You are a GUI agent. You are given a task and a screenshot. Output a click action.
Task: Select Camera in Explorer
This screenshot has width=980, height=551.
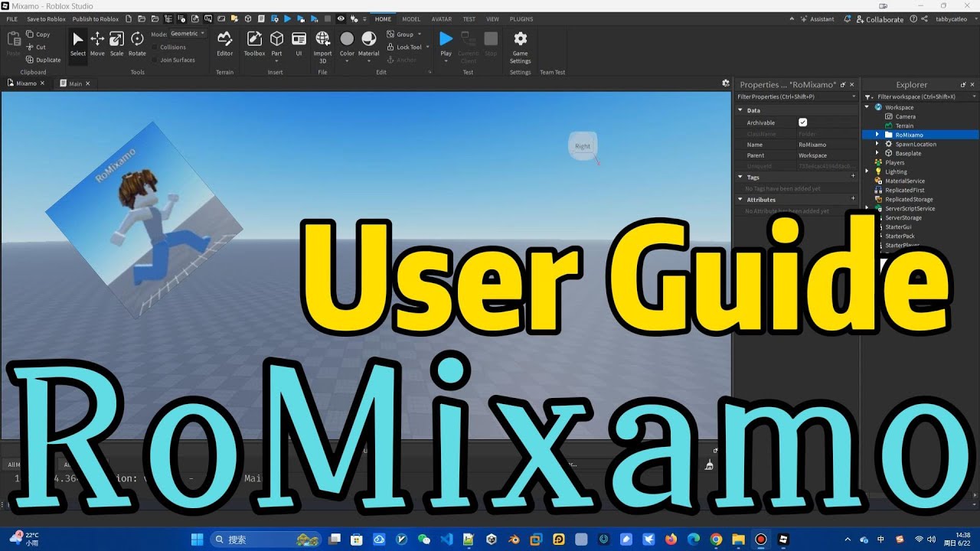(x=905, y=116)
